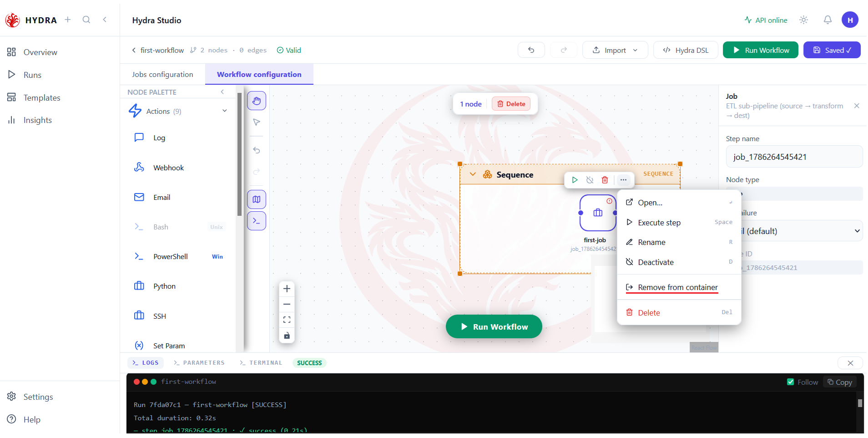Click the Hydra logo icon
The width and height of the screenshot is (868, 438).
pyautogui.click(x=12, y=20)
